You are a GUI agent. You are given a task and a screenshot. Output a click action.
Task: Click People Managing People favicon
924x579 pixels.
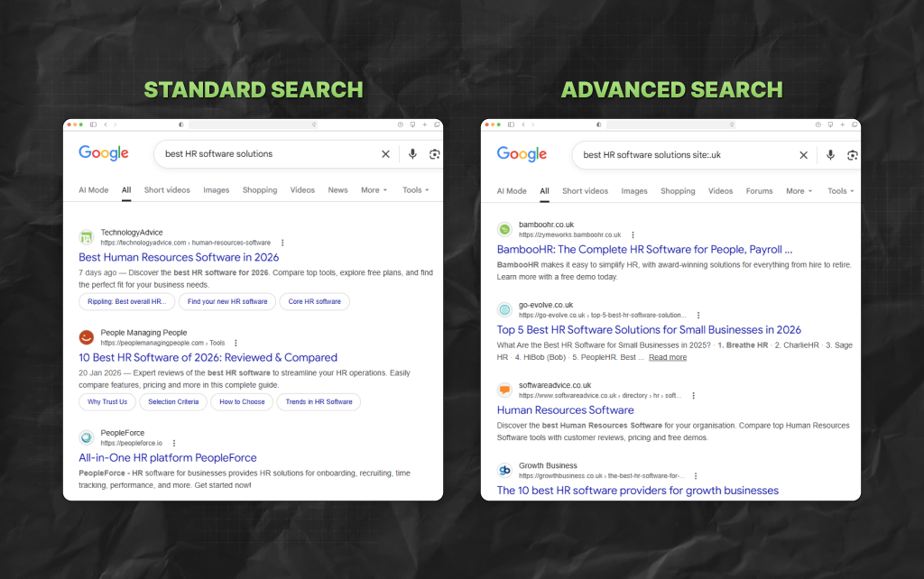(87, 337)
